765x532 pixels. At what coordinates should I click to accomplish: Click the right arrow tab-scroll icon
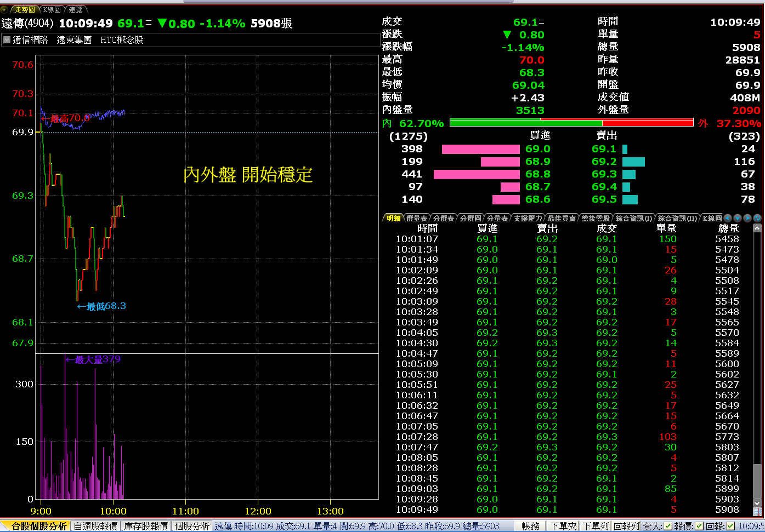[747, 218]
